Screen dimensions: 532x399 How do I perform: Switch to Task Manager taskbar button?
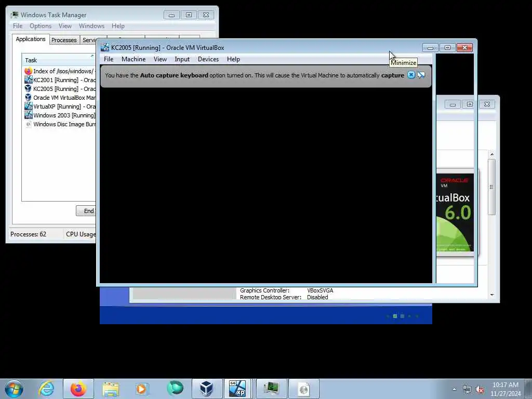click(x=271, y=389)
